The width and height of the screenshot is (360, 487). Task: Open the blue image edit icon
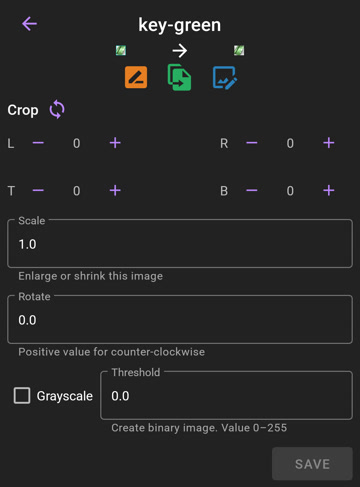pyautogui.click(x=225, y=78)
